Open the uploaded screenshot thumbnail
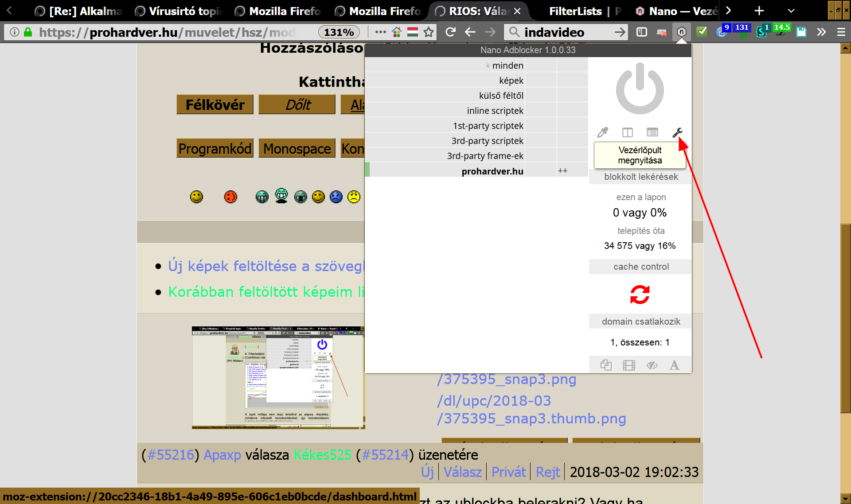The height and width of the screenshot is (504, 851). click(278, 378)
